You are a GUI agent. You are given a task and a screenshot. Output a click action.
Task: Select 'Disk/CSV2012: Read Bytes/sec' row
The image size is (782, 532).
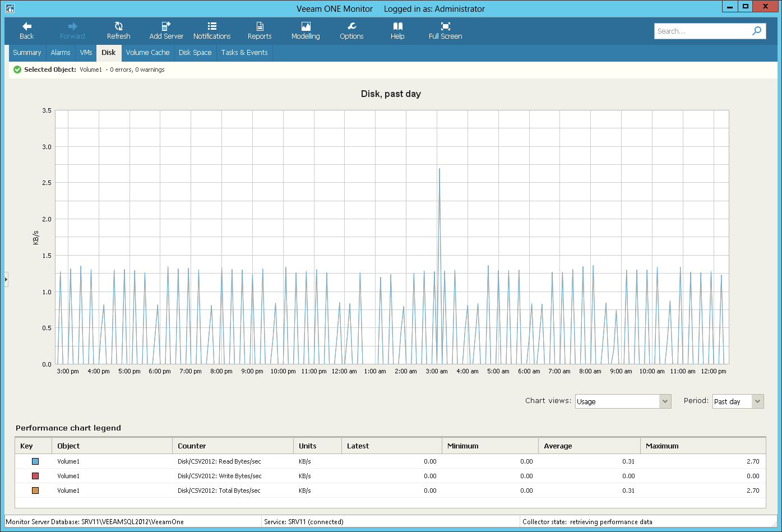click(390, 461)
